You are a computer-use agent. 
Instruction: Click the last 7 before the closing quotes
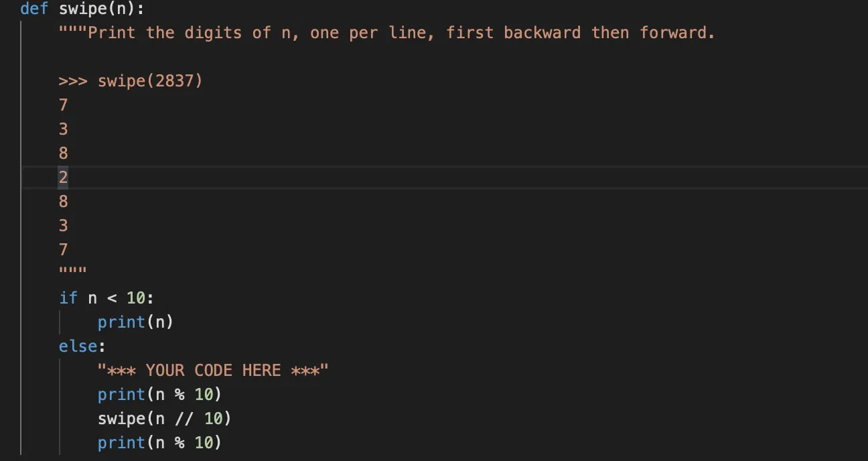click(x=64, y=250)
